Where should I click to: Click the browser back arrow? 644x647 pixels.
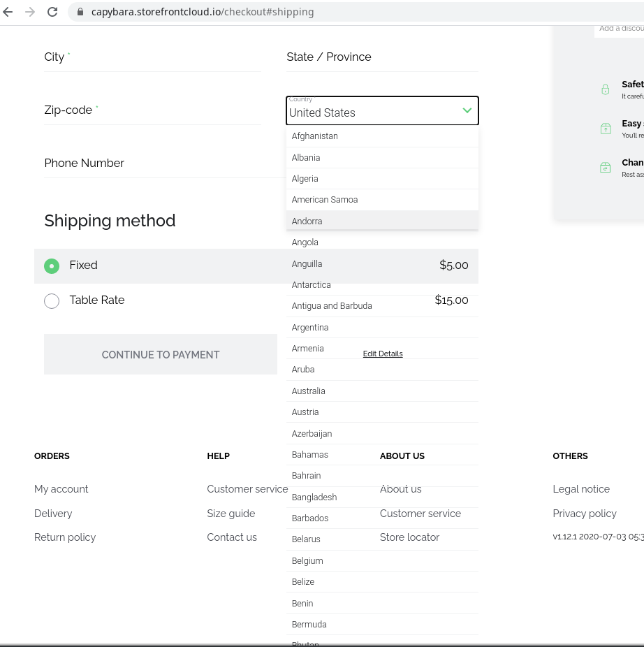pos(9,11)
